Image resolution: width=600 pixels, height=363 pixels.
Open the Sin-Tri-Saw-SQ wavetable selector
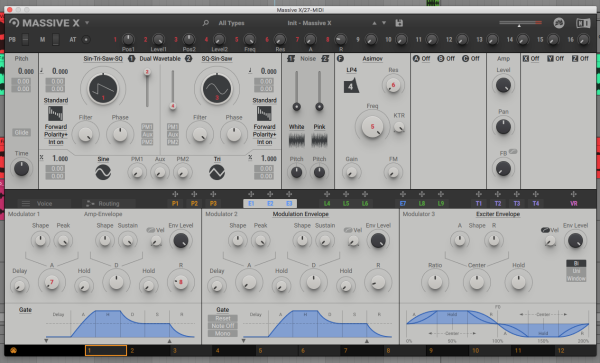[103, 59]
